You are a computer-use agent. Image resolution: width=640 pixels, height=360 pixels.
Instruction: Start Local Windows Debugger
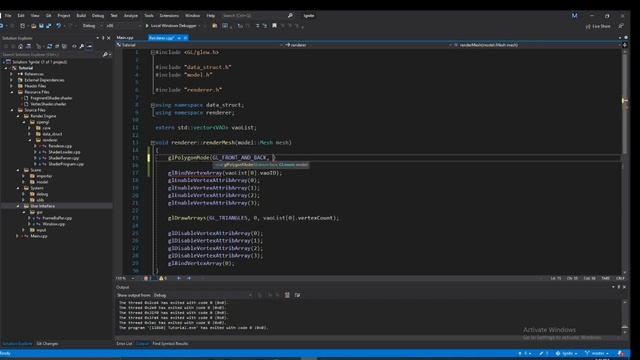point(171,26)
